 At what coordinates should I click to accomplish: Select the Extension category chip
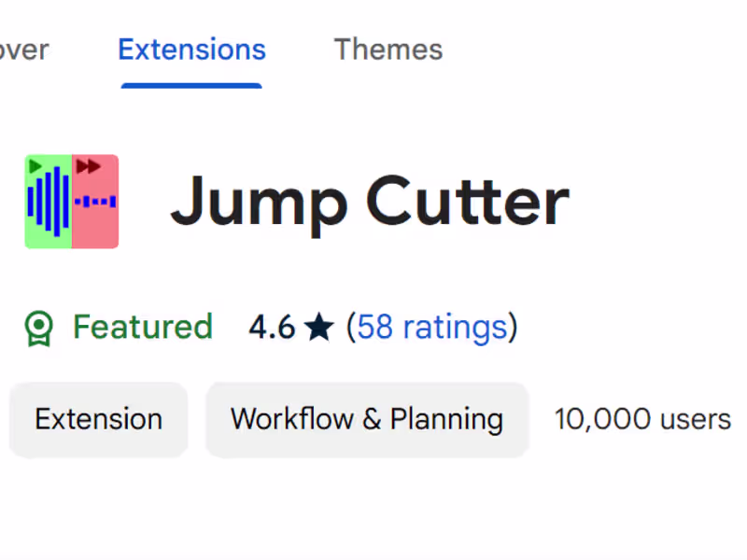98,419
